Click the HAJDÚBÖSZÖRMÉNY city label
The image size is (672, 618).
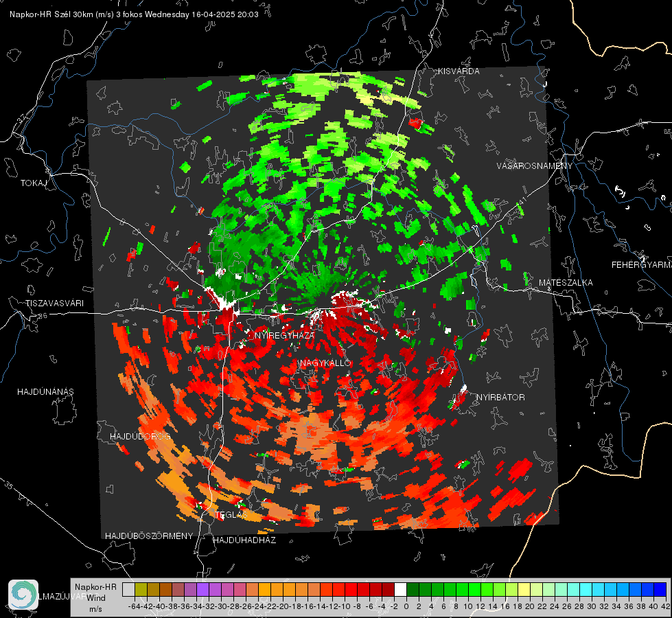[x=149, y=536]
